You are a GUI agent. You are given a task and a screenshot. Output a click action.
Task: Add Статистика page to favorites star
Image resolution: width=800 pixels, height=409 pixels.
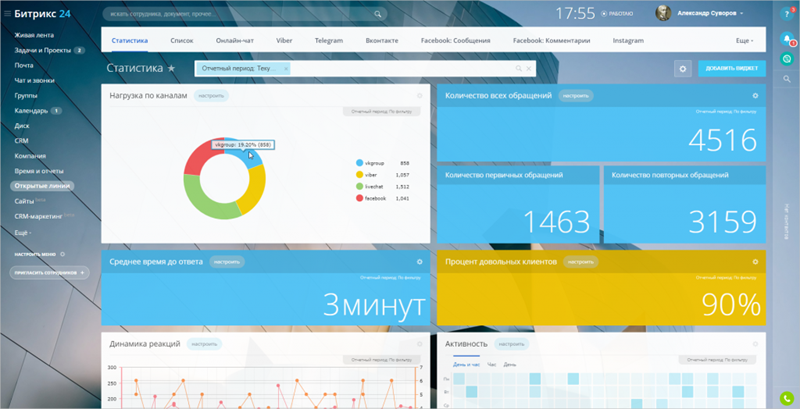pos(171,68)
